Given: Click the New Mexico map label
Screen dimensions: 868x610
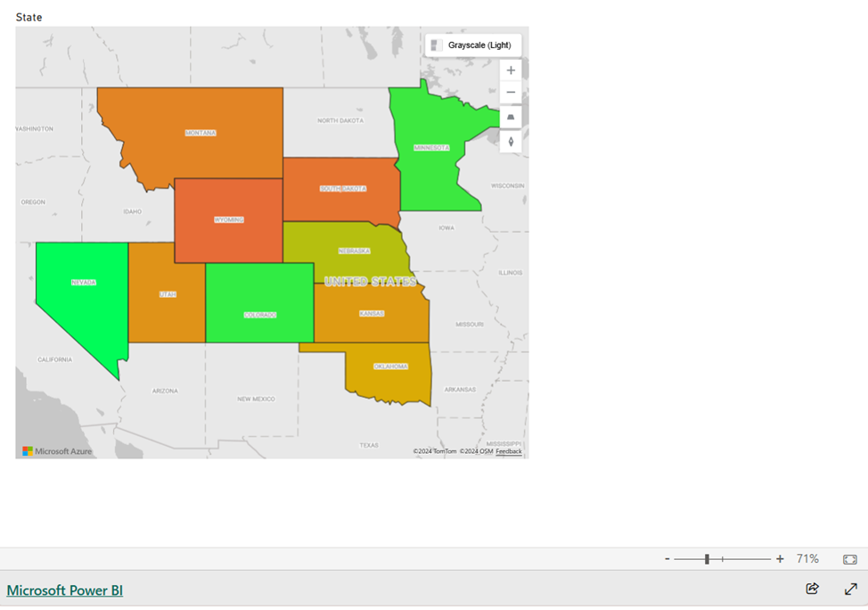Looking at the screenshot, I should click(256, 399).
